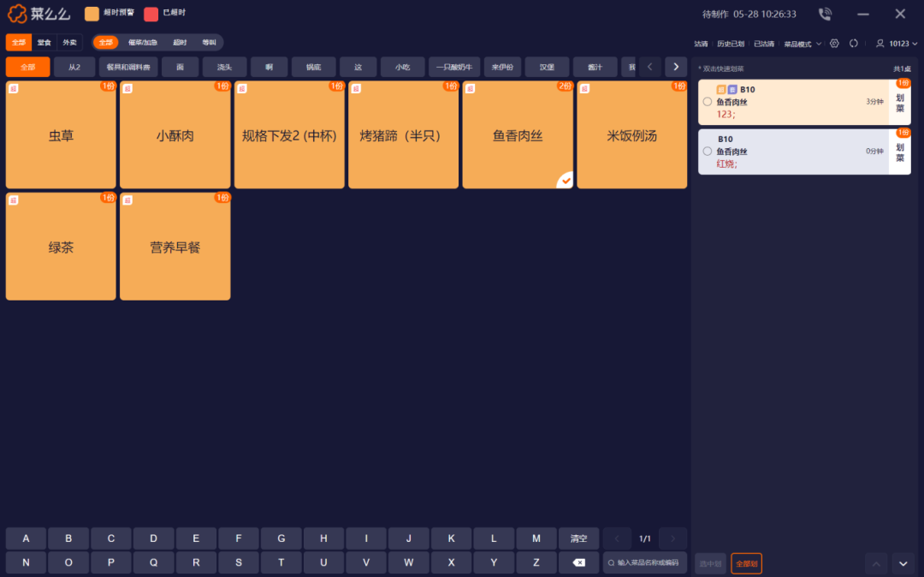This screenshot has width=924, height=577.
Task: Select the radio for order noted 红烧;
Action: tap(708, 152)
